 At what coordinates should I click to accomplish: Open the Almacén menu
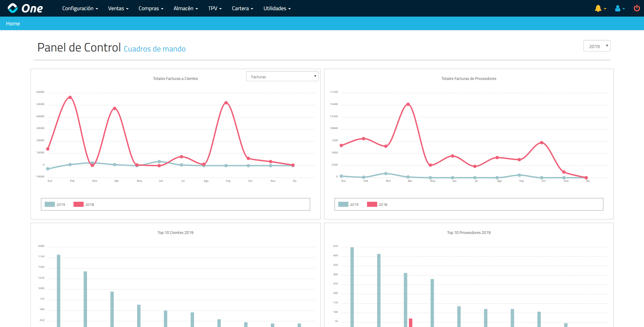click(x=186, y=8)
